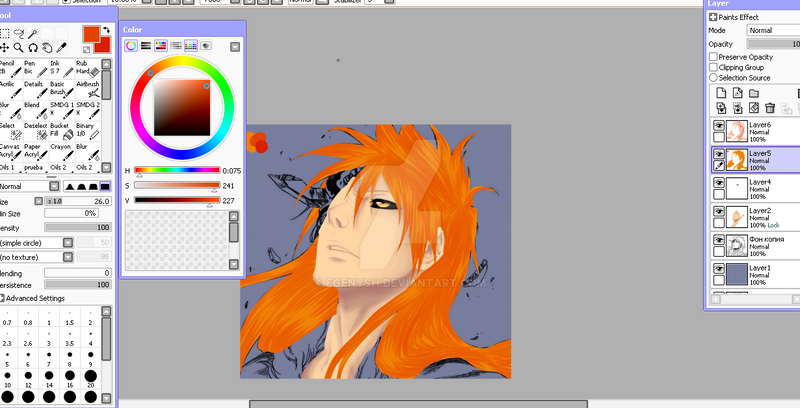Open the brush blending mode Normal dropdown
The image size is (800, 408).
(x=54, y=187)
